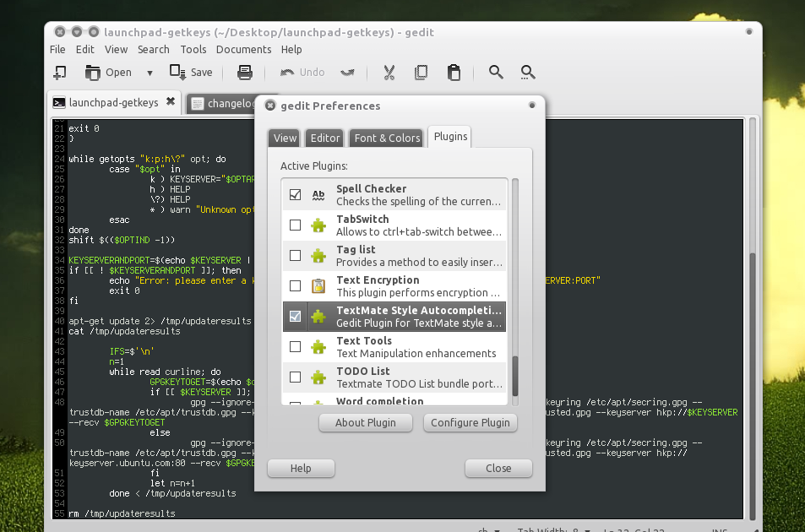
Task: Enable the TabSwitch plugin checkbox
Action: 296,225
